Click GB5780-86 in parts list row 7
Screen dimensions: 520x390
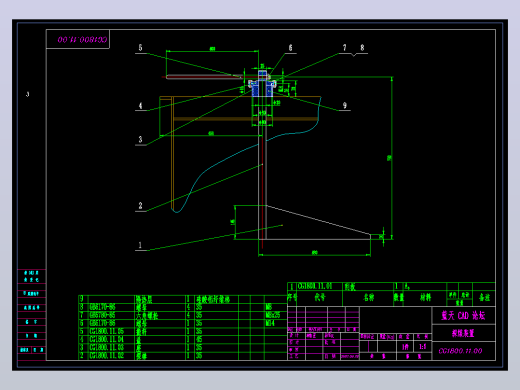tap(102, 315)
